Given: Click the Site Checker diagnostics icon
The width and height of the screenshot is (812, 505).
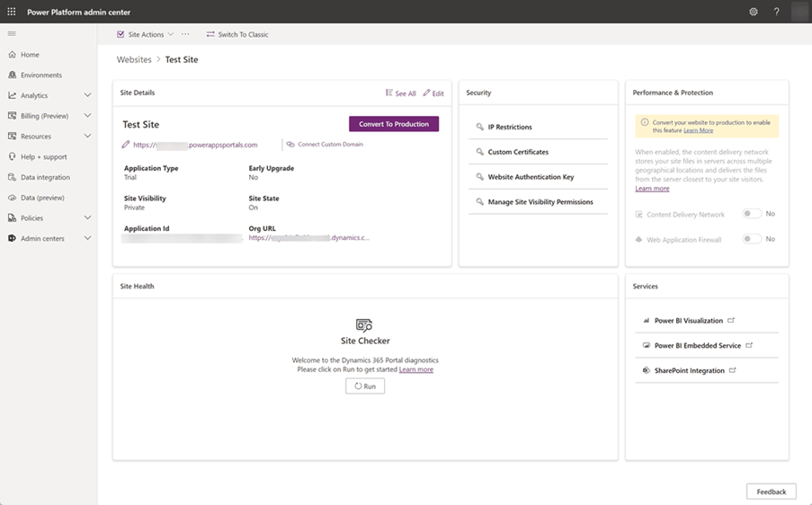Looking at the screenshot, I should coord(364,325).
